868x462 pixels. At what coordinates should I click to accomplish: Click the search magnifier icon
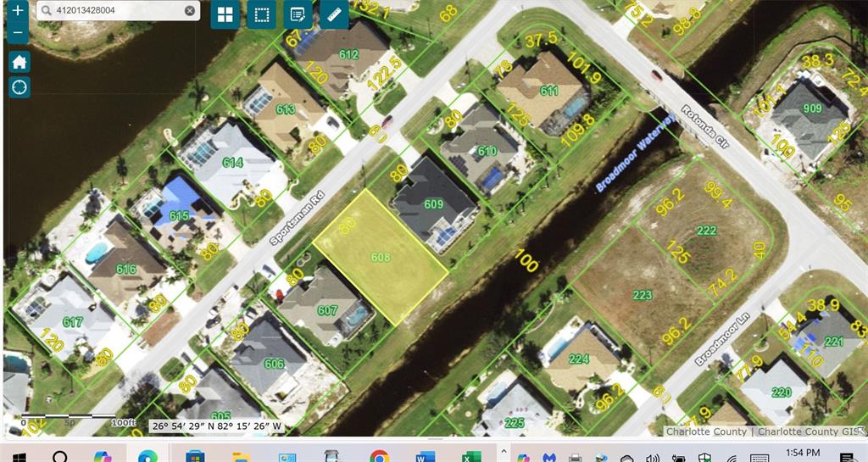(45, 11)
